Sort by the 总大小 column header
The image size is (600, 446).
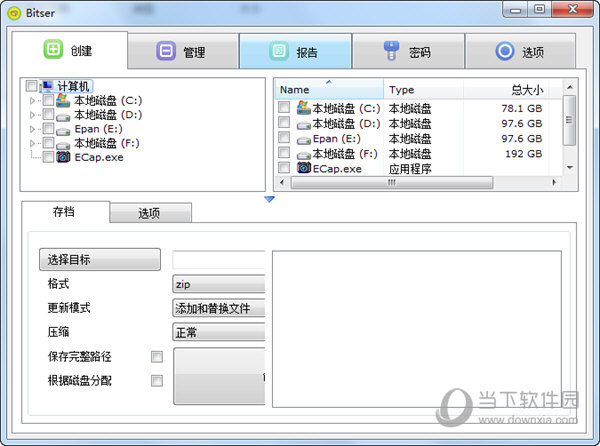tap(506, 90)
